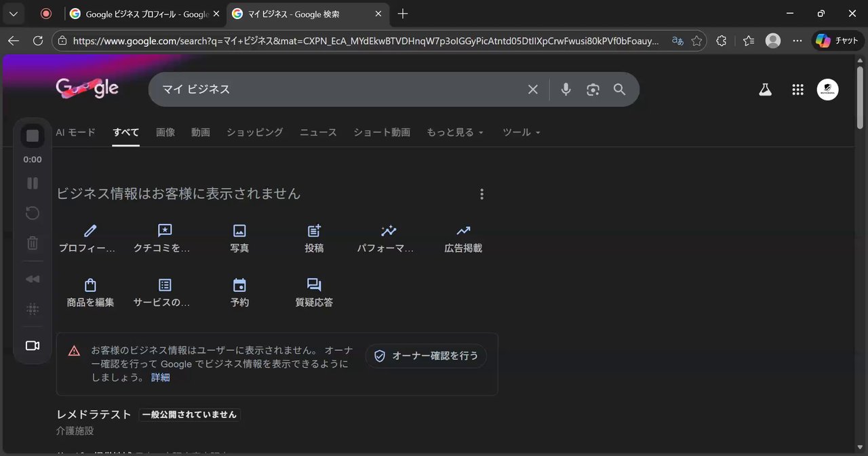Switch to the ニュース tab

[x=318, y=132]
